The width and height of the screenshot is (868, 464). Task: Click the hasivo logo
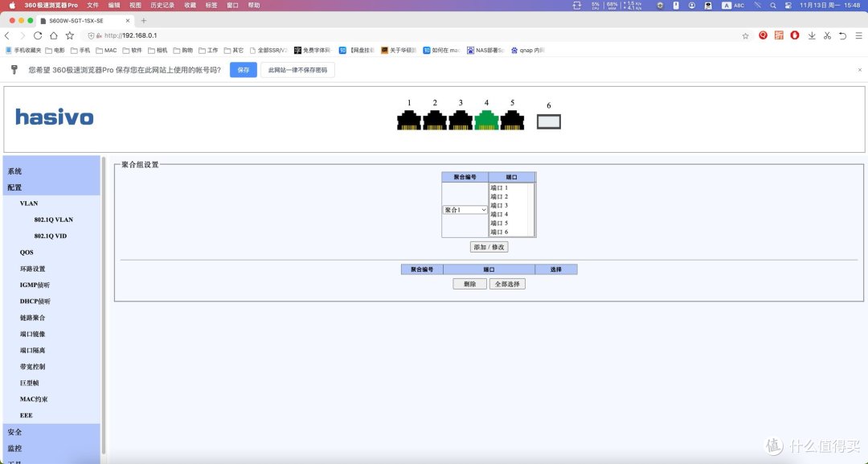55,117
